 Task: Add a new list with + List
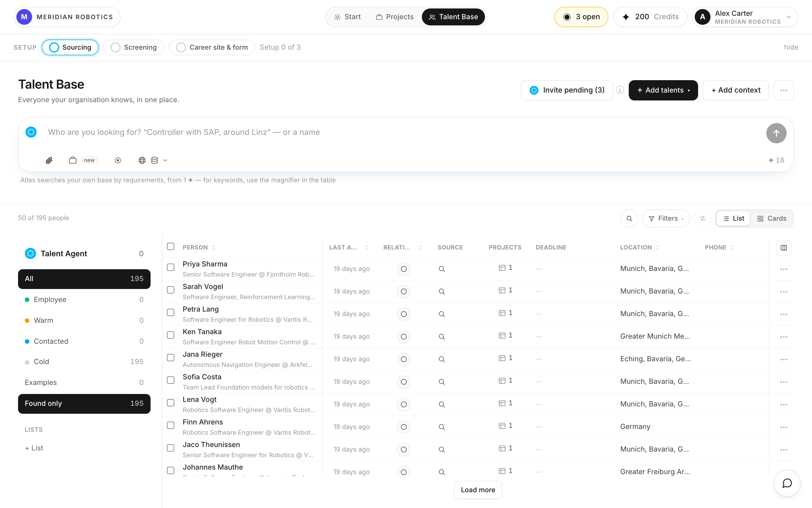[x=34, y=448]
